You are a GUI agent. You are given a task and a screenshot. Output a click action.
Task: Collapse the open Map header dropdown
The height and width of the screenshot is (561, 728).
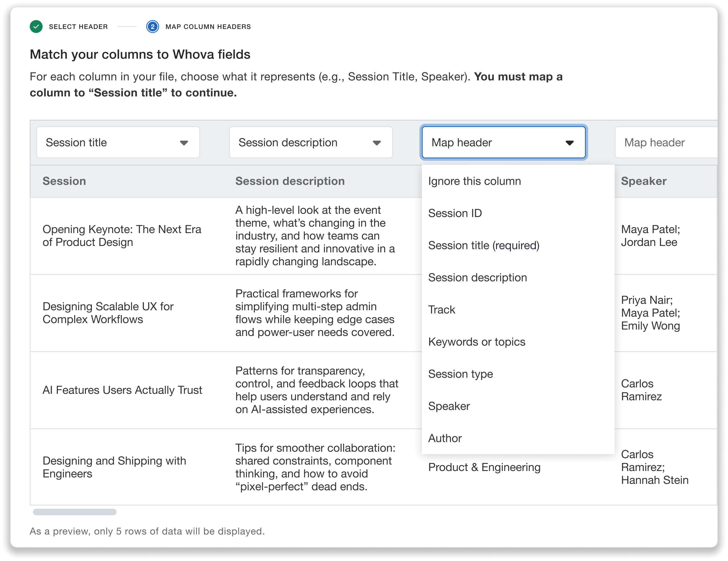(x=503, y=142)
